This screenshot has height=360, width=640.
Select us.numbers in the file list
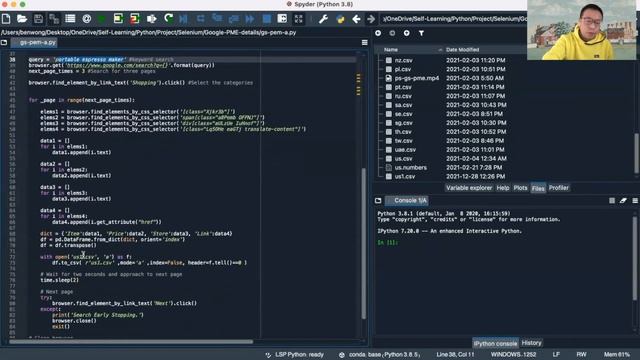[x=411, y=168]
